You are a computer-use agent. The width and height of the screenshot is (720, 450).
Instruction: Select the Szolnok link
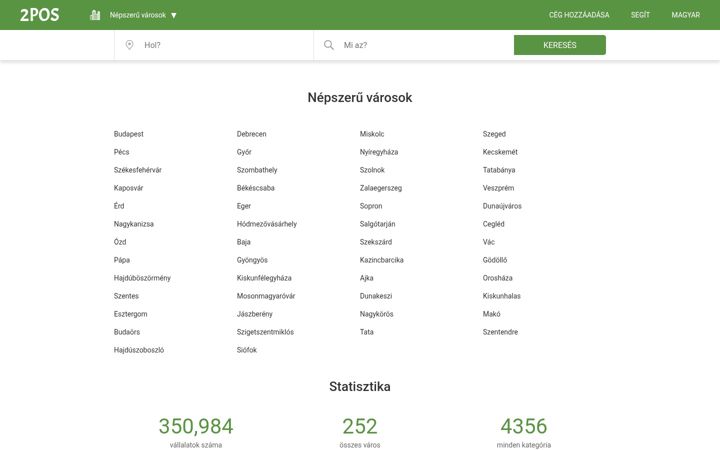(372, 170)
